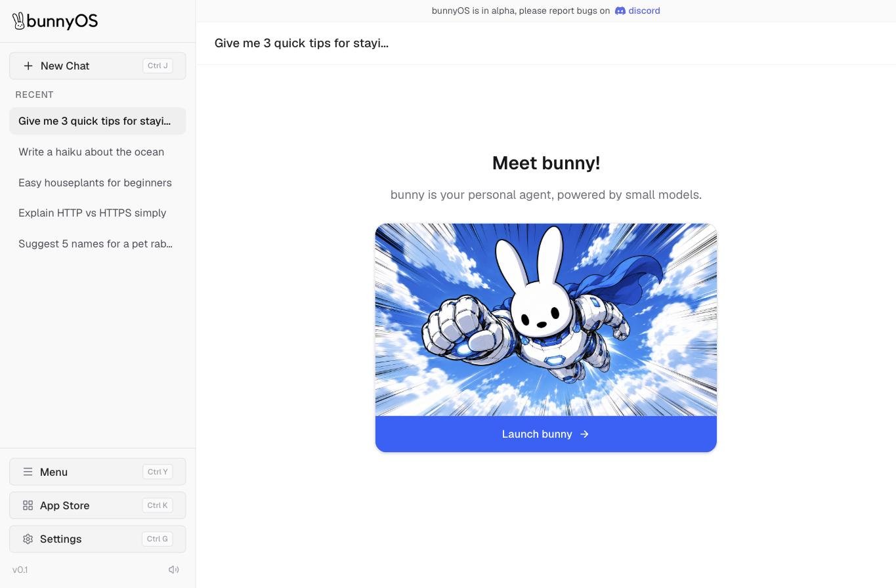This screenshot has width=896, height=588.
Task: Launch bunny
Action: 546,434
